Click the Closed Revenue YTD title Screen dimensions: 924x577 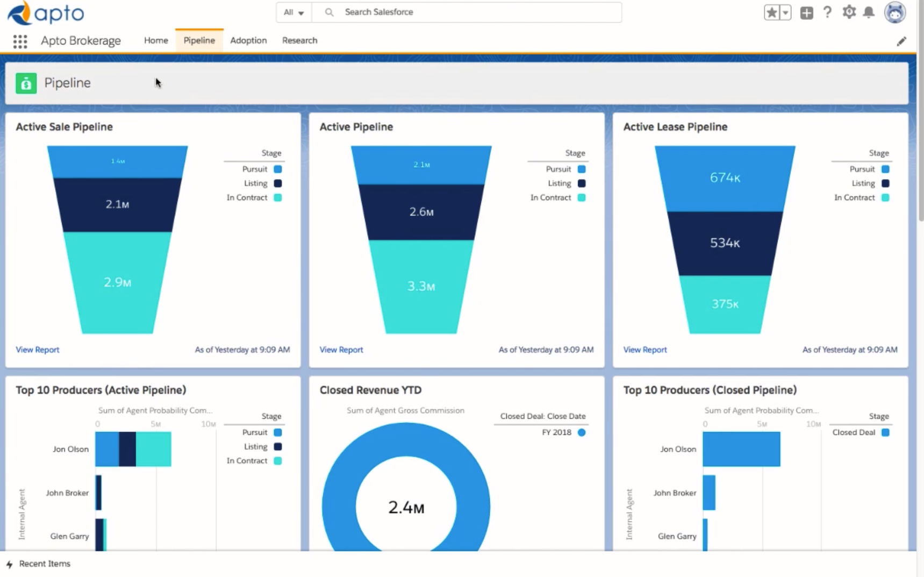pyautogui.click(x=370, y=390)
